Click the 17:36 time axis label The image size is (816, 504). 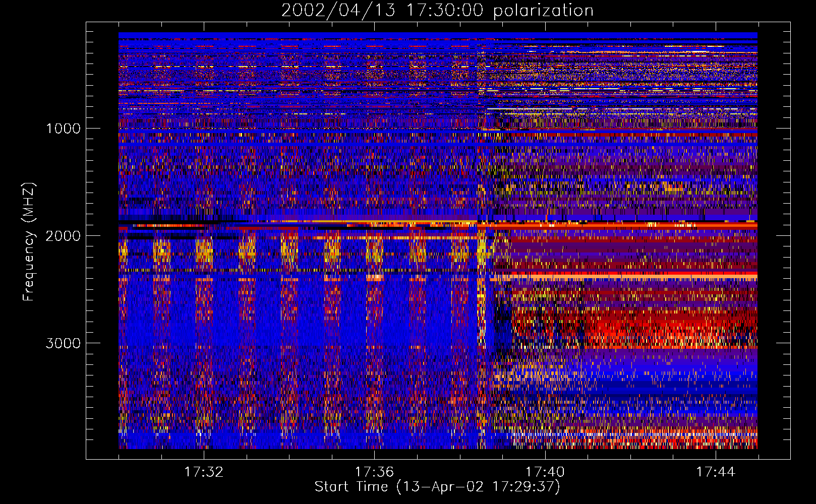(x=374, y=472)
